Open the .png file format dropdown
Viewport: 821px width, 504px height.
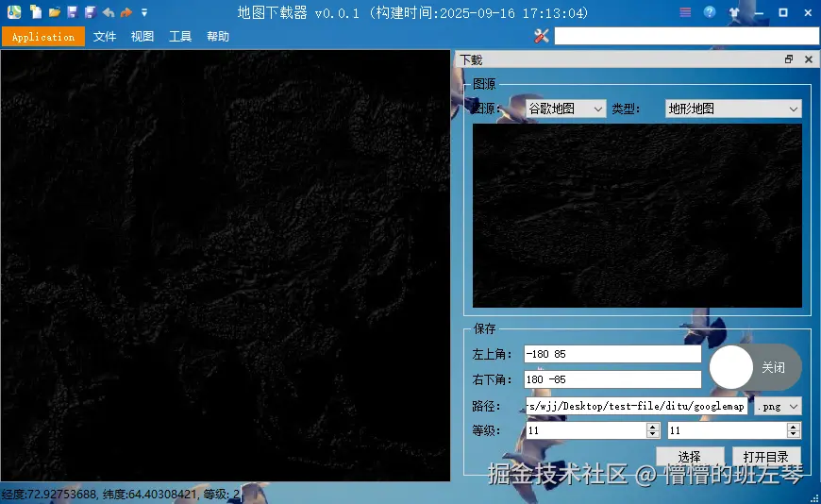pyautogui.click(x=779, y=406)
